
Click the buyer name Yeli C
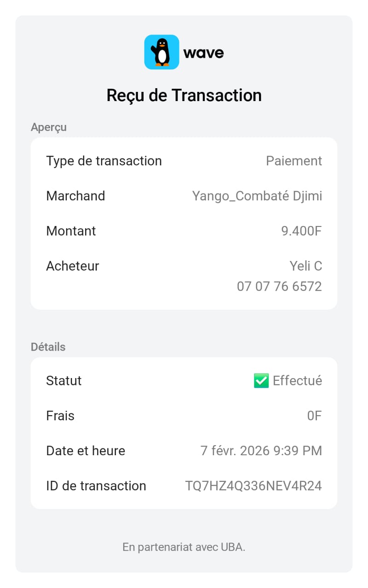pyautogui.click(x=305, y=266)
